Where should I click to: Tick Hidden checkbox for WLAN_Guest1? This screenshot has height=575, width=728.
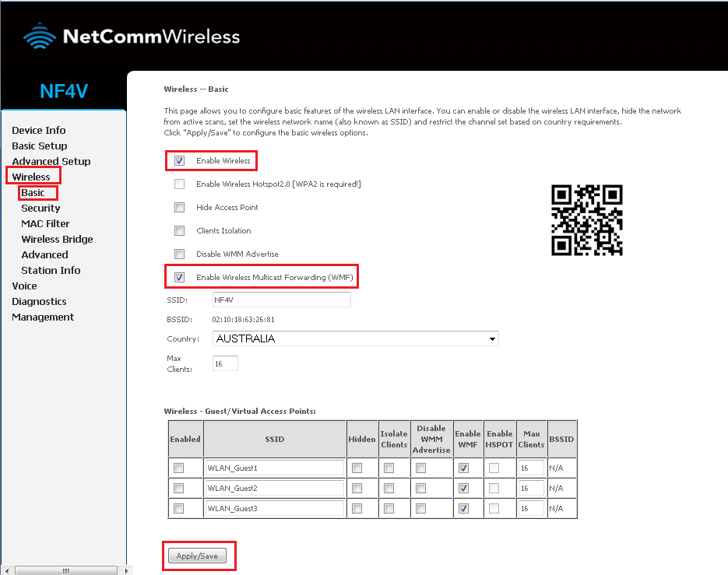pyautogui.click(x=357, y=468)
